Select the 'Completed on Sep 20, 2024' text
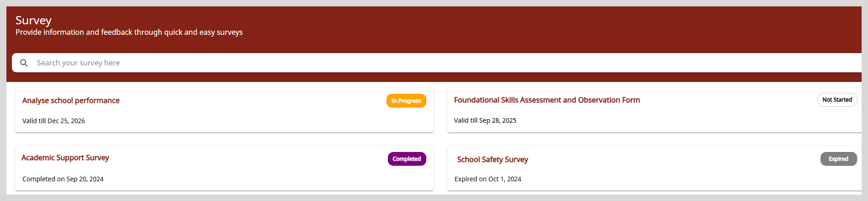Image resolution: width=868 pixels, height=201 pixels. (63, 179)
